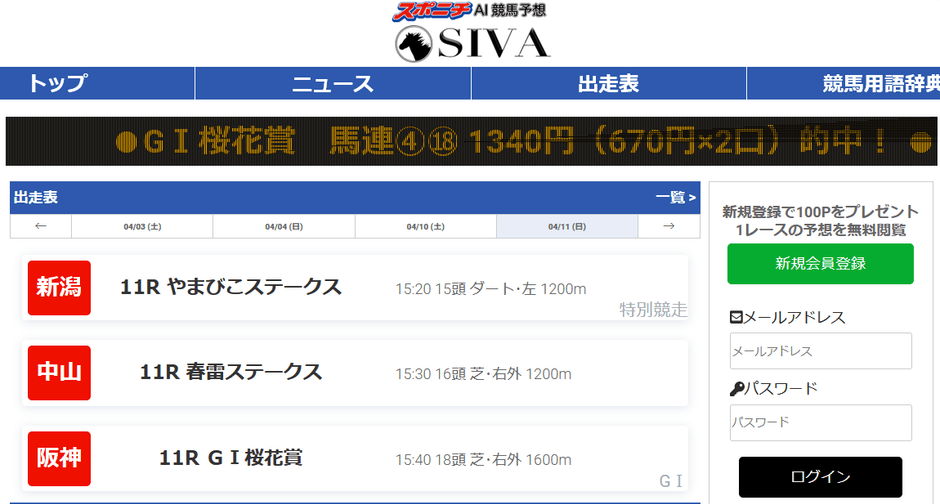Image resolution: width=940 pixels, height=504 pixels.
Task: Click 新規登録で100Pをプレゼント text
Action: coord(820,212)
